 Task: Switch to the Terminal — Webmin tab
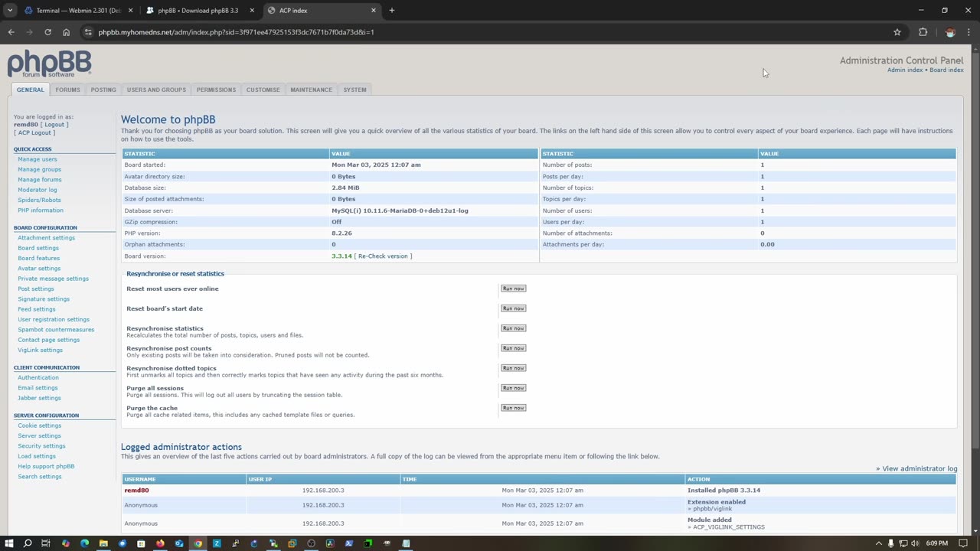coord(77,11)
